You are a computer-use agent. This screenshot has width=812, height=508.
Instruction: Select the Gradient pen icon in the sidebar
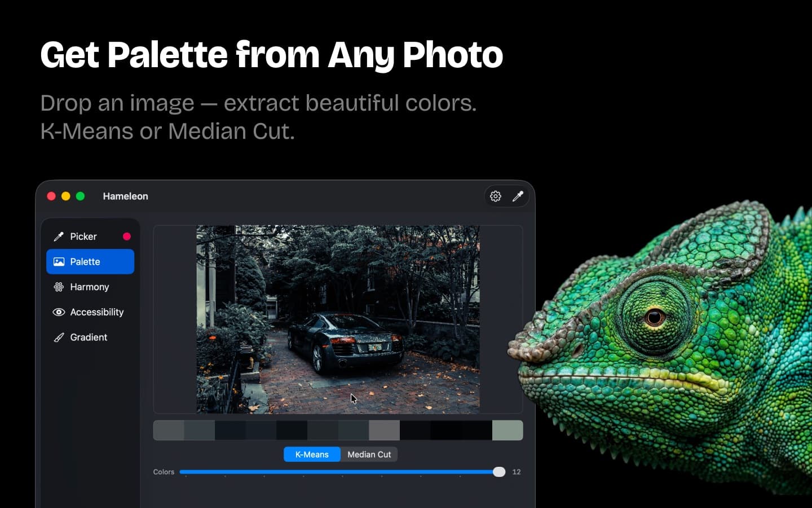(x=59, y=337)
